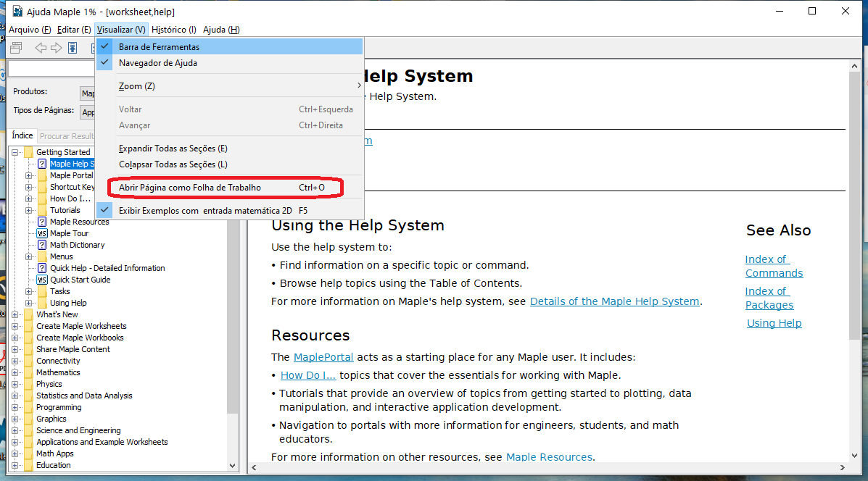Choose Abrir Página como Folha de Trabalho
Screen dimensions: 868x481
230,188
